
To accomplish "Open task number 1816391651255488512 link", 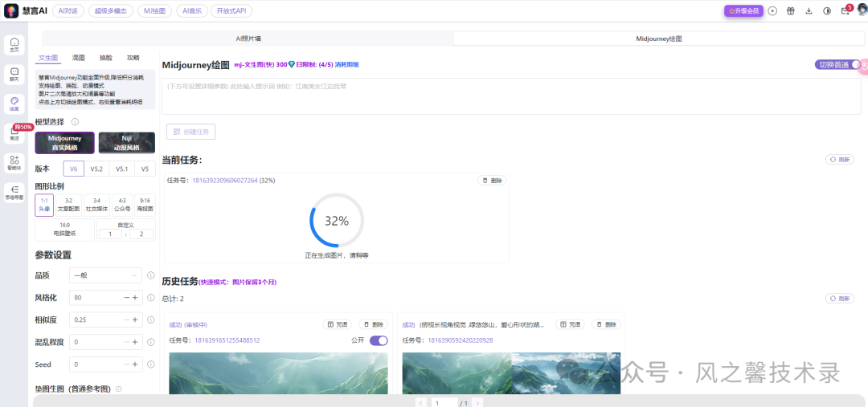I will tap(227, 340).
